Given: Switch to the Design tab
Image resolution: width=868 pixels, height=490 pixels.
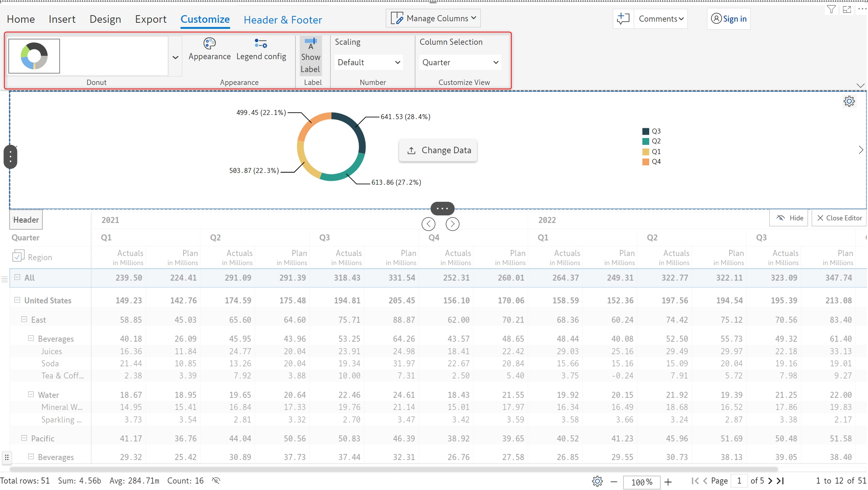Looking at the screenshot, I should pos(105,19).
